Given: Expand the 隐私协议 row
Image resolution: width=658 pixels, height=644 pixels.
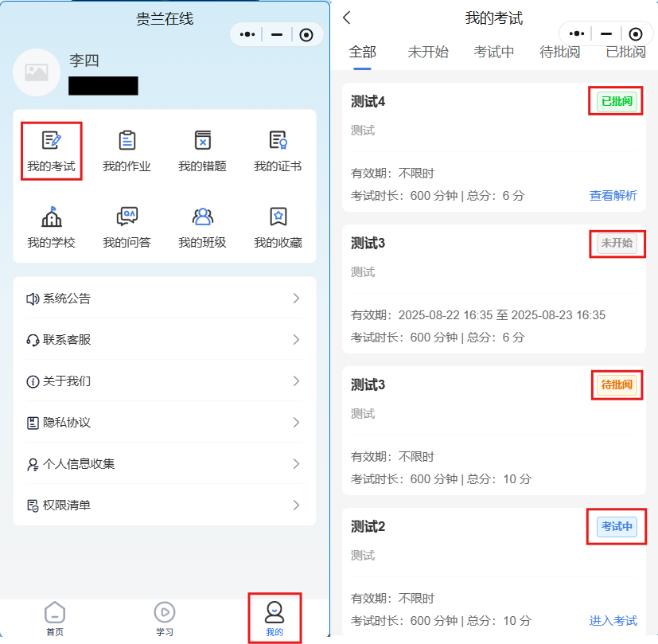Looking at the screenshot, I should [165, 423].
